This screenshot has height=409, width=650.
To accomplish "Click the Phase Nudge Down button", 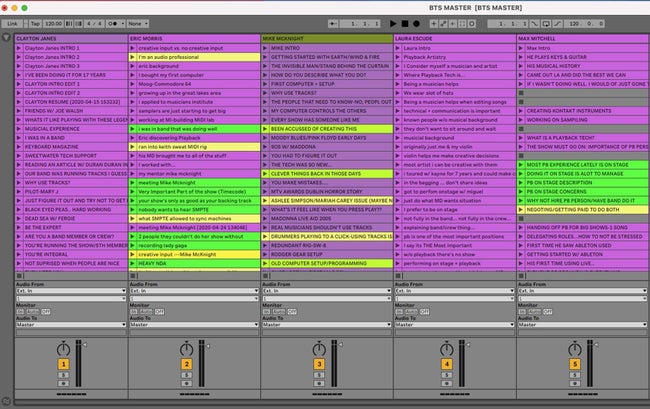I will [x=69, y=24].
